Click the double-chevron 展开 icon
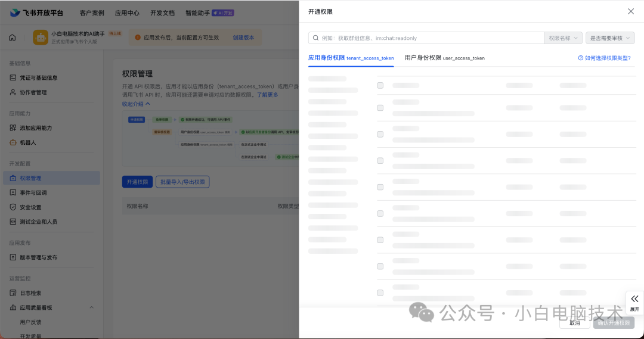The image size is (644, 339). (634, 298)
